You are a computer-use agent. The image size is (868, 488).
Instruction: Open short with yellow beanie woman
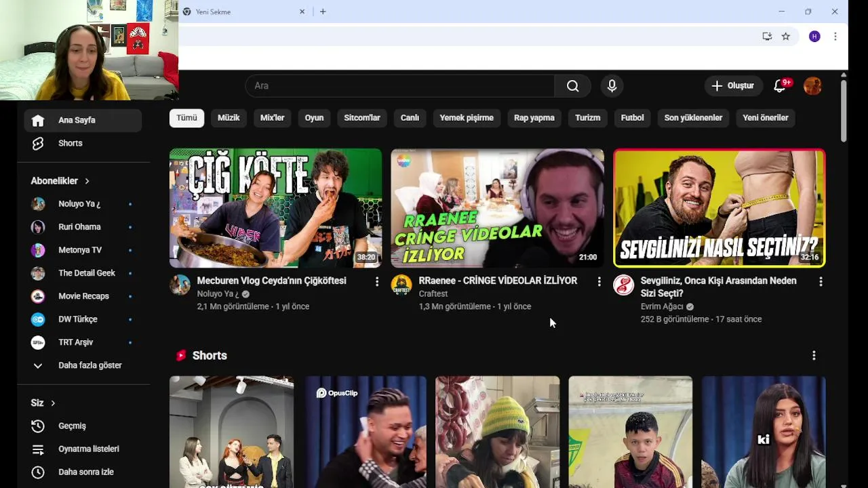[497, 432]
